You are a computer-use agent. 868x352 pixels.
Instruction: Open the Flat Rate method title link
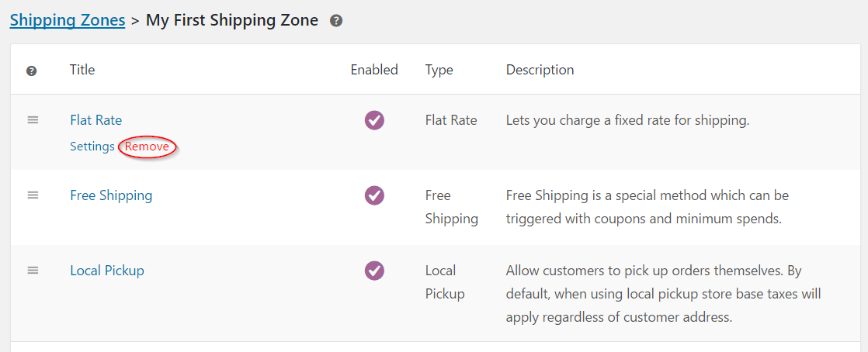[95, 120]
